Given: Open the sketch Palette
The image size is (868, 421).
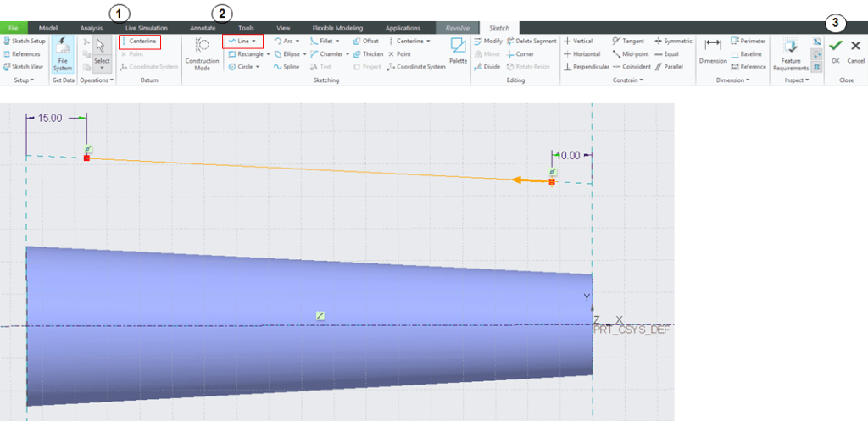Looking at the screenshot, I should click(458, 49).
